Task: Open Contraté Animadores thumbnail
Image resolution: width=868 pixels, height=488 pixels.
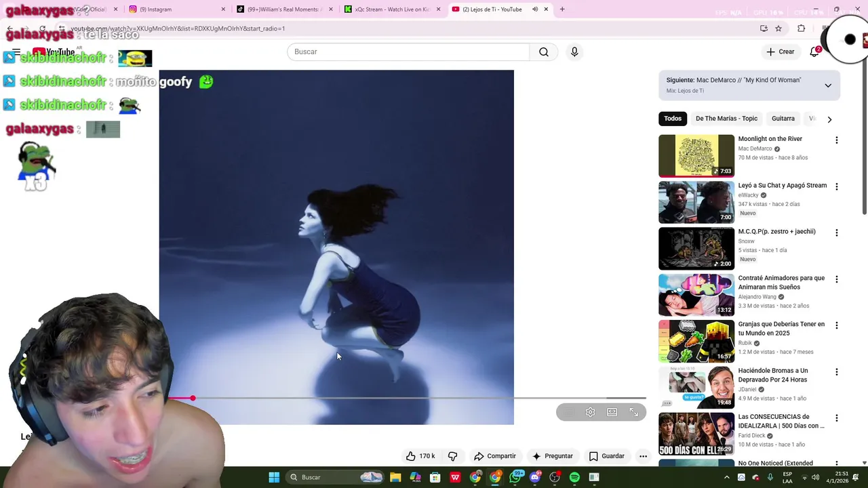Action: [696, 295]
